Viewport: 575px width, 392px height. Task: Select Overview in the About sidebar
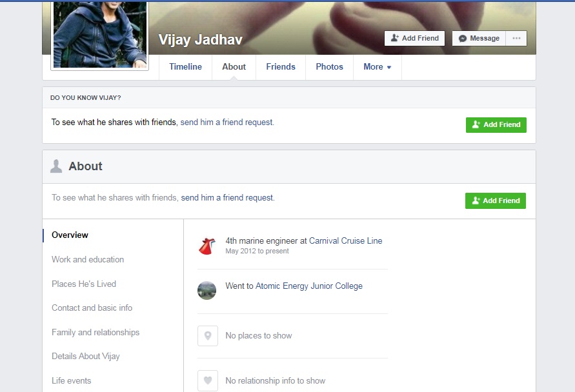[x=70, y=235]
